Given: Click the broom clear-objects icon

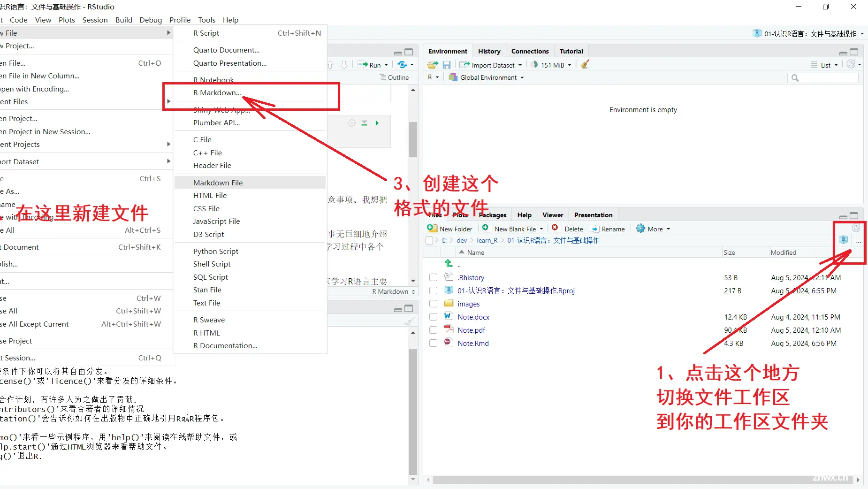Looking at the screenshot, I should pyautogui.click(x=585, y=65).
